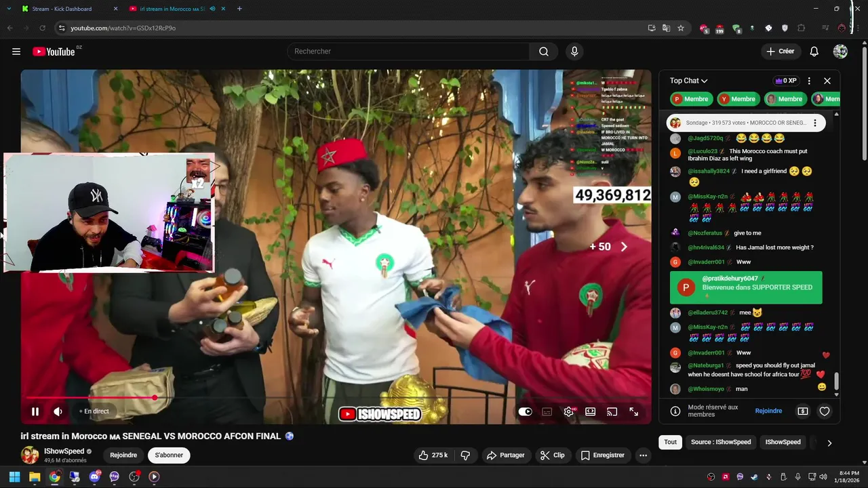Show next +50 overlay arrow
Image resolution: width=868 pixels, height=488 pixels.
tap(624, 247)
